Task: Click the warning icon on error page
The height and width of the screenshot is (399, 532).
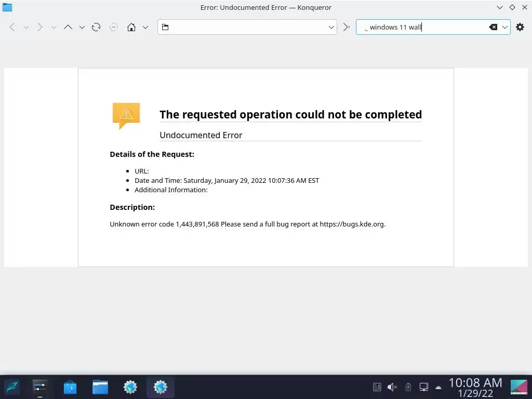Action: pyautogui.click(x=126, y=116)
